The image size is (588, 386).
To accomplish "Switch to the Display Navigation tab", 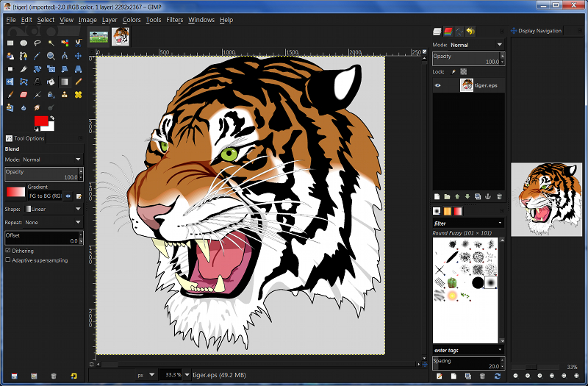I will click(536, 31).
